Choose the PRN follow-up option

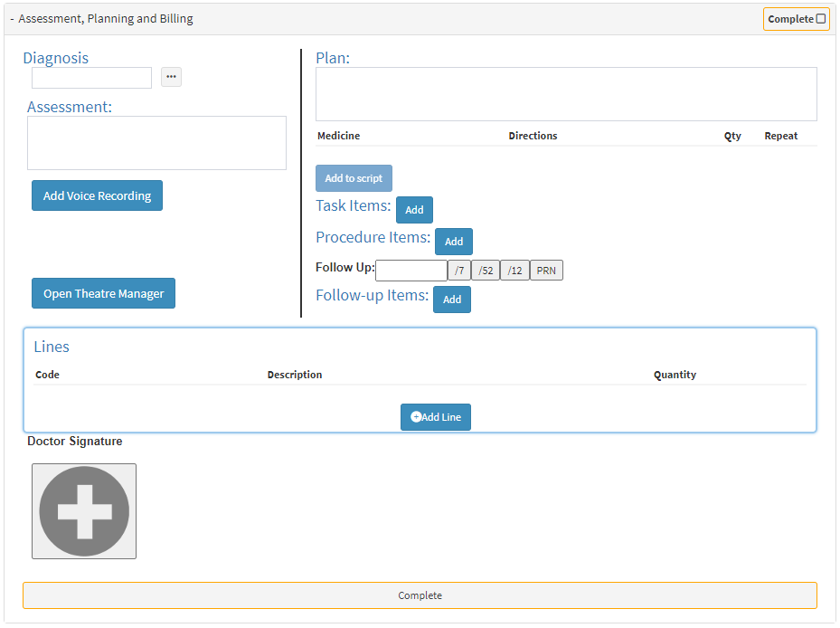[546, 271]
